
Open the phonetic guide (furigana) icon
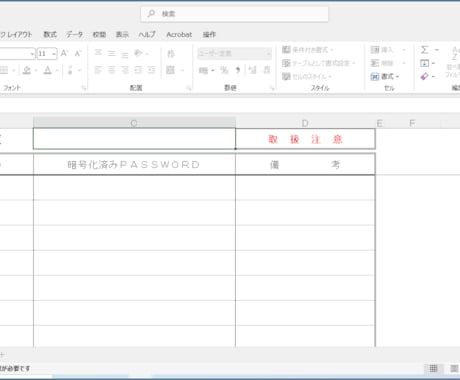70,70
